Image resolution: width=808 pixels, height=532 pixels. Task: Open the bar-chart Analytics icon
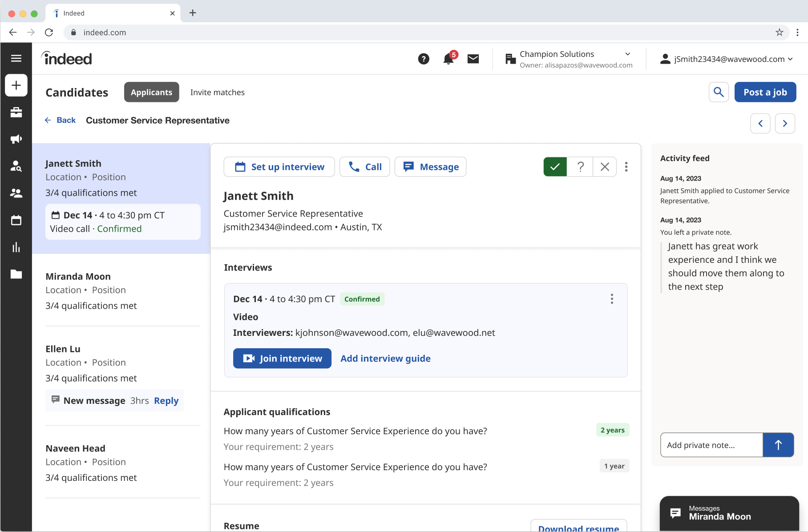coord(16,247)
